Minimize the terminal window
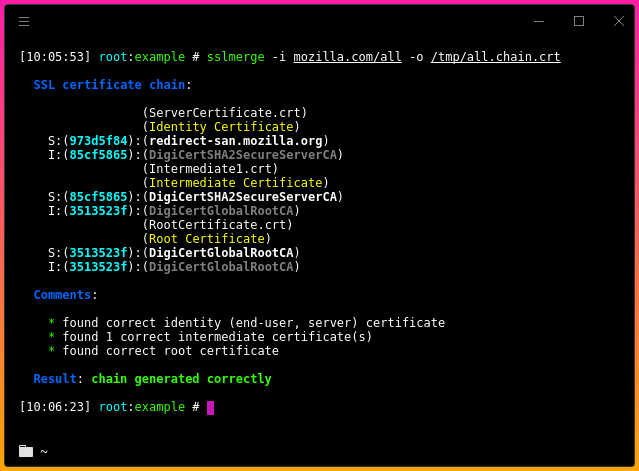Image resolution: width=639 pixels, height=471 pixels. [539, 21]
